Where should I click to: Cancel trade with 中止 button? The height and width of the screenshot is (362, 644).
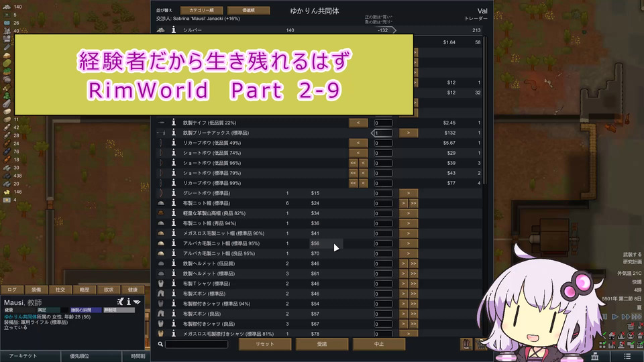[378, 344]
